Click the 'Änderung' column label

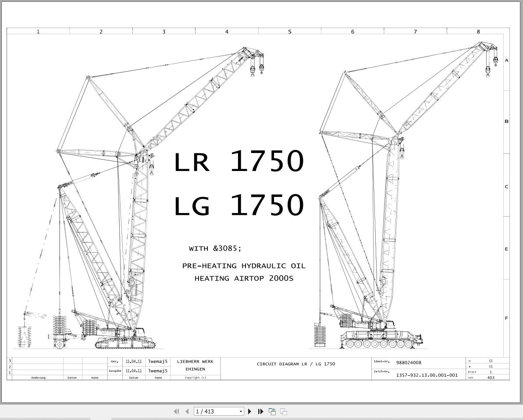[38, 377]
